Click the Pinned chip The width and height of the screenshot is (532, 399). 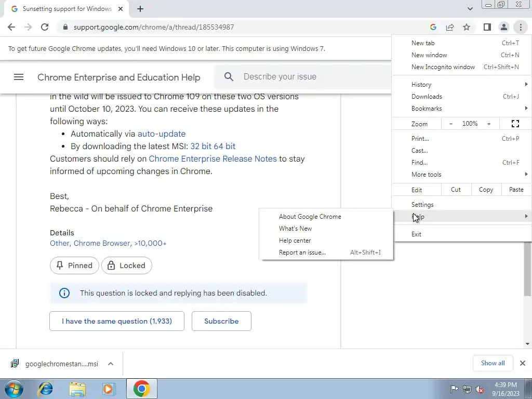coord(74,265)
